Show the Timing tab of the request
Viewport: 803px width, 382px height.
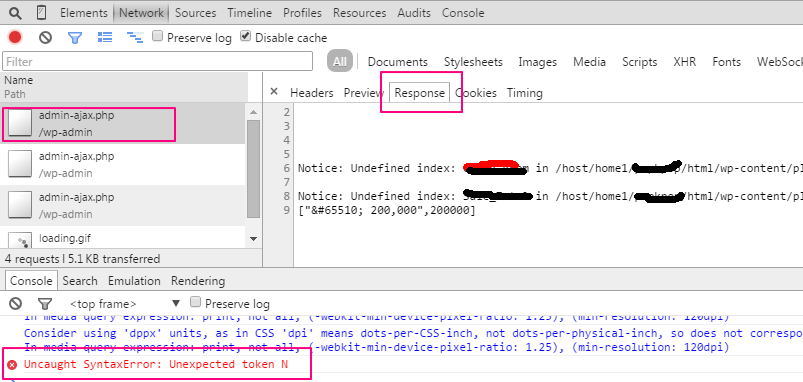524,93
